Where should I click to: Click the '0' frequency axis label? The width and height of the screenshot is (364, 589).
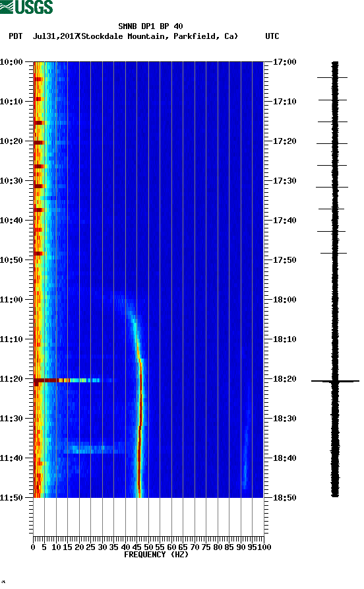pos(33,547)
